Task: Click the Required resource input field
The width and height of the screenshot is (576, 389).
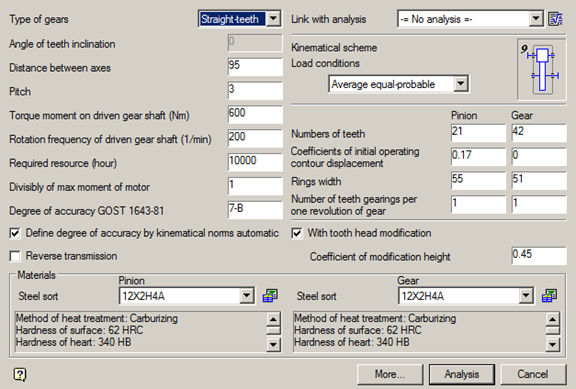Action: pos(255,162)
